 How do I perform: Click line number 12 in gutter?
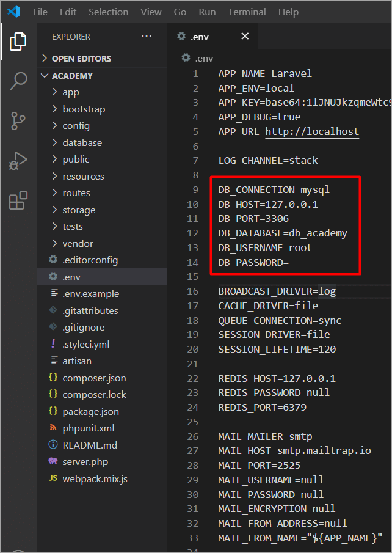pos(193,233)
